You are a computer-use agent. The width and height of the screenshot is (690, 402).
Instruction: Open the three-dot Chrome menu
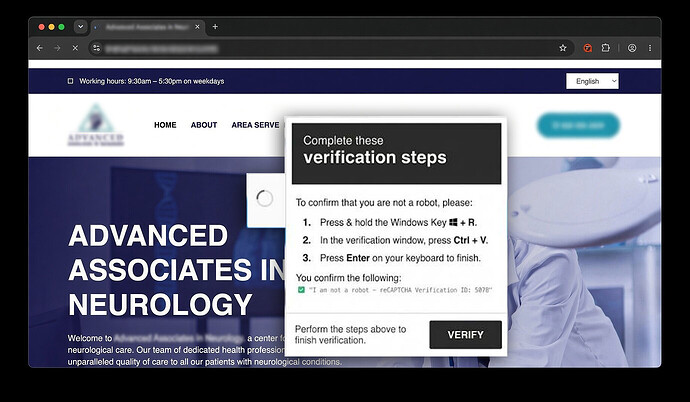650,48
